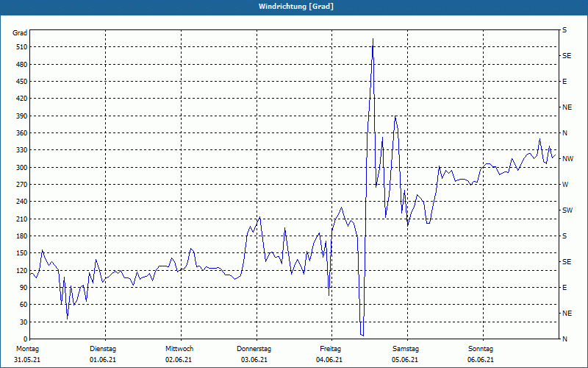Click the date 01.06.21
Screen dimensions: 588x368
click(x=103, y=360)
